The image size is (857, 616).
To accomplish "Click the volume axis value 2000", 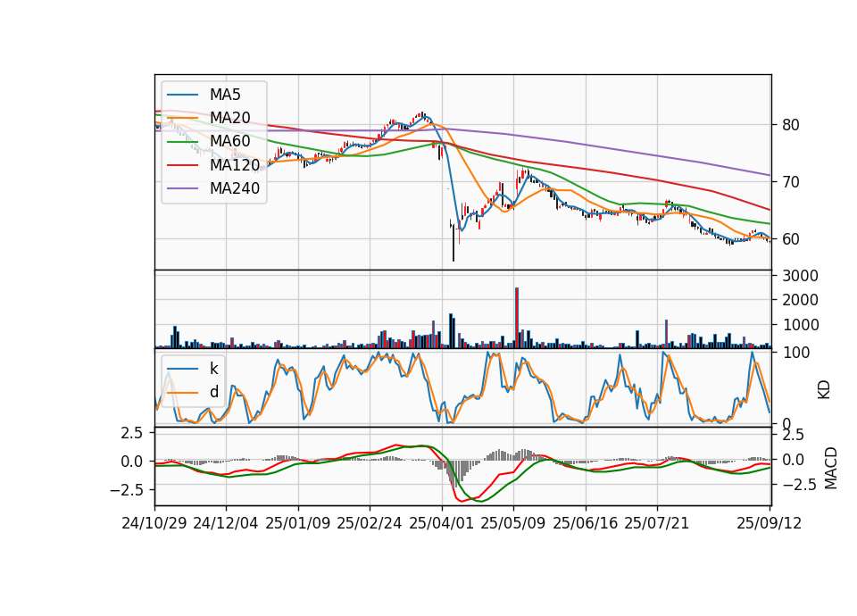I will pos(800,300).
